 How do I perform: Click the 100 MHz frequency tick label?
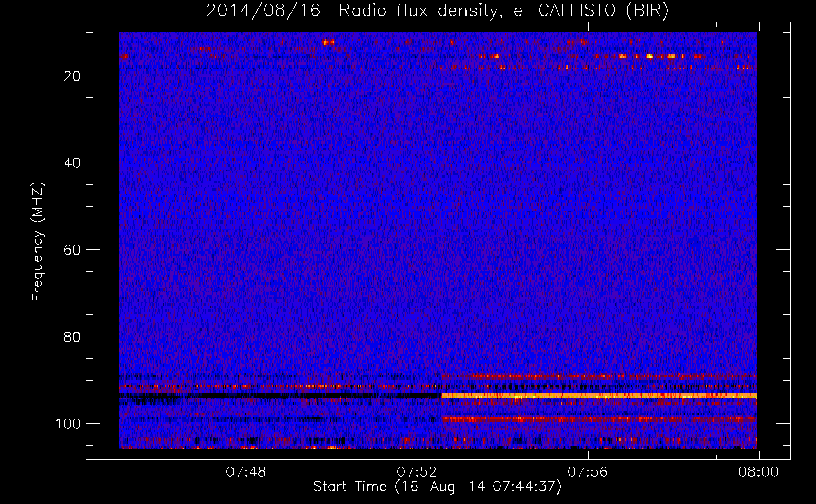tap(68, 424)
